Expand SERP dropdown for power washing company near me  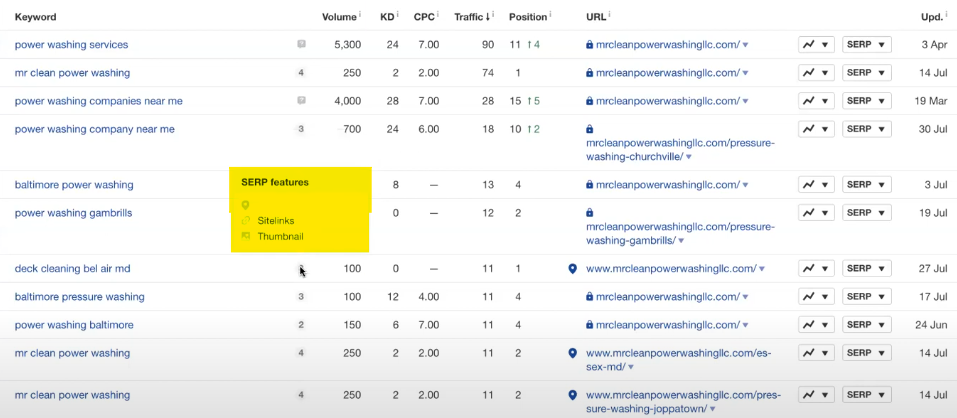[x=867, y=129]
